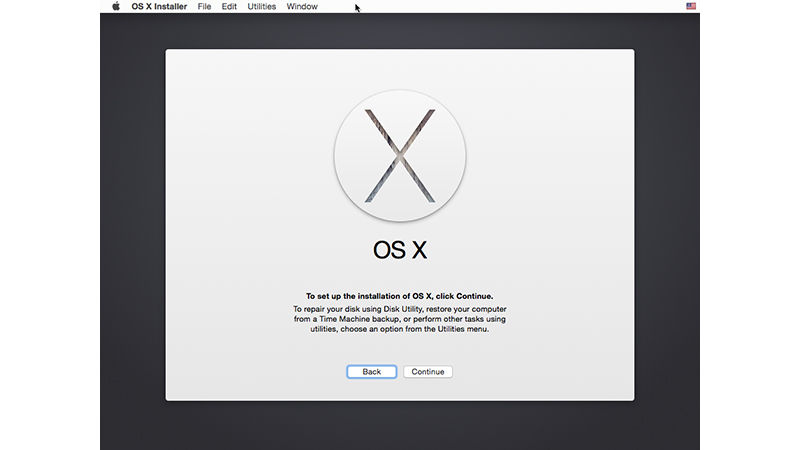Click the Back button
Viewport: 800px width, 450px height.
click(x=371, y=371)
